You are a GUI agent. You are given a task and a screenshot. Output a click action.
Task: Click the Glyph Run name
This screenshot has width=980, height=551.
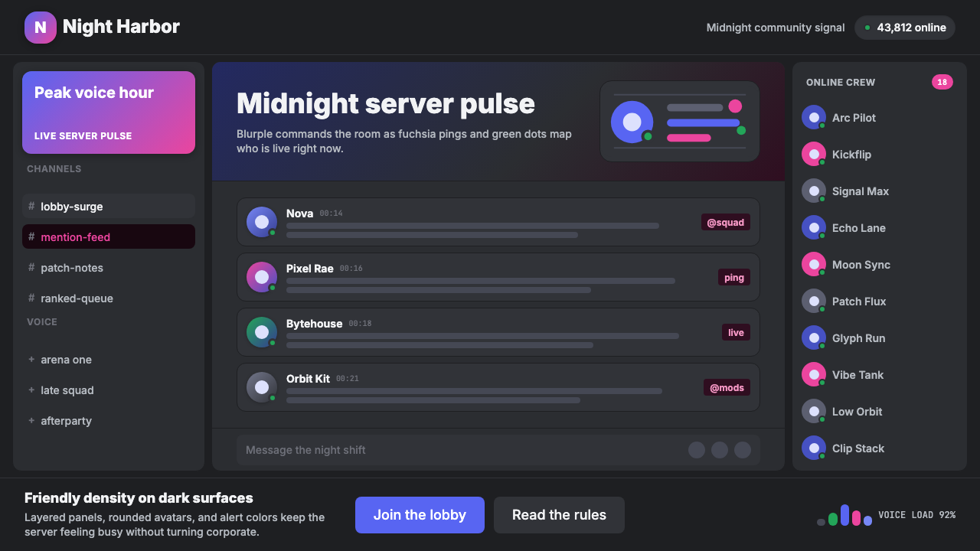858,338
